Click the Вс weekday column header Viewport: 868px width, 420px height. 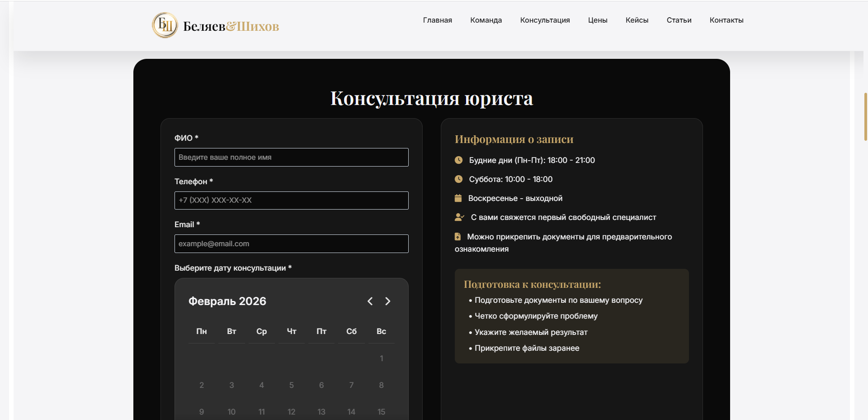382,331
